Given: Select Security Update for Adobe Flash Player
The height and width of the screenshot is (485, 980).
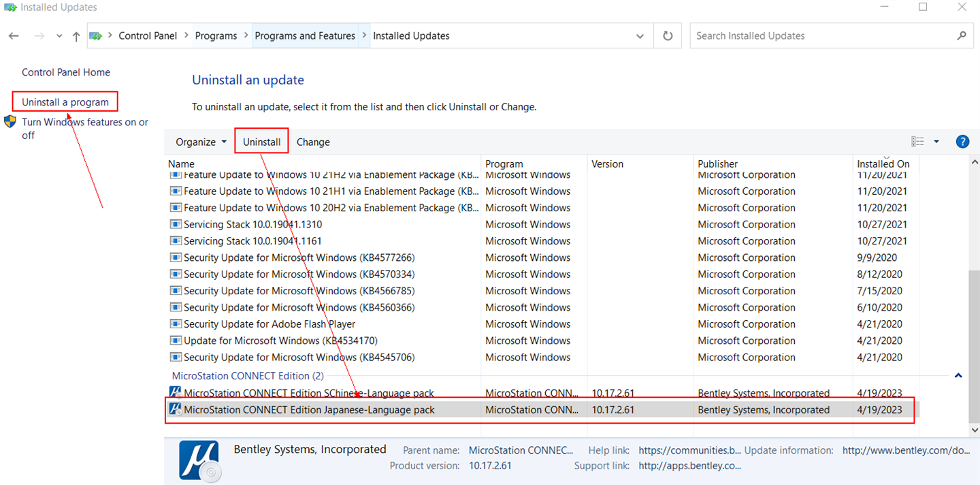Looking at the screenshot, I should point(542,324).
